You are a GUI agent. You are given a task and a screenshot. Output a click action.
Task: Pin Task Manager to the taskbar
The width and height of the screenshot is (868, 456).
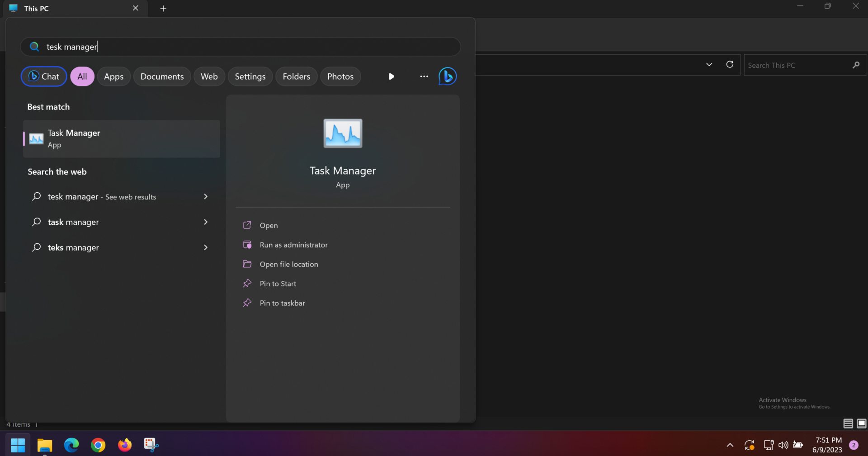point(282,303)
